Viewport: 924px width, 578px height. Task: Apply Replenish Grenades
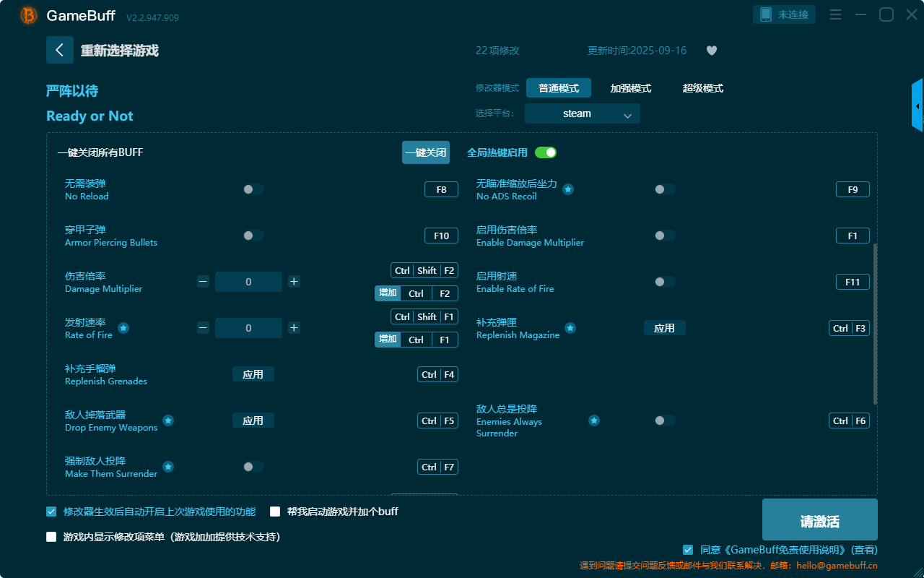pyautogui.click(x=253, y=374)
